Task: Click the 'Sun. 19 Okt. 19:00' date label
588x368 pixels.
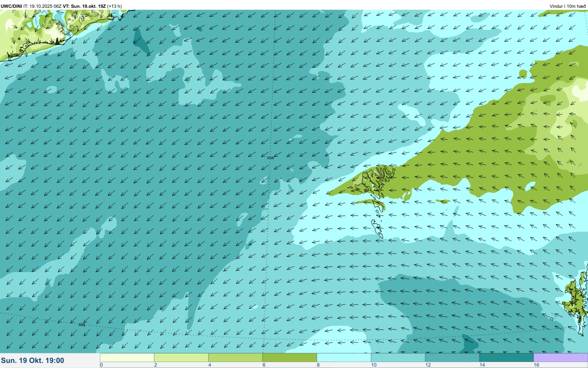Action: tap(33, 361)
